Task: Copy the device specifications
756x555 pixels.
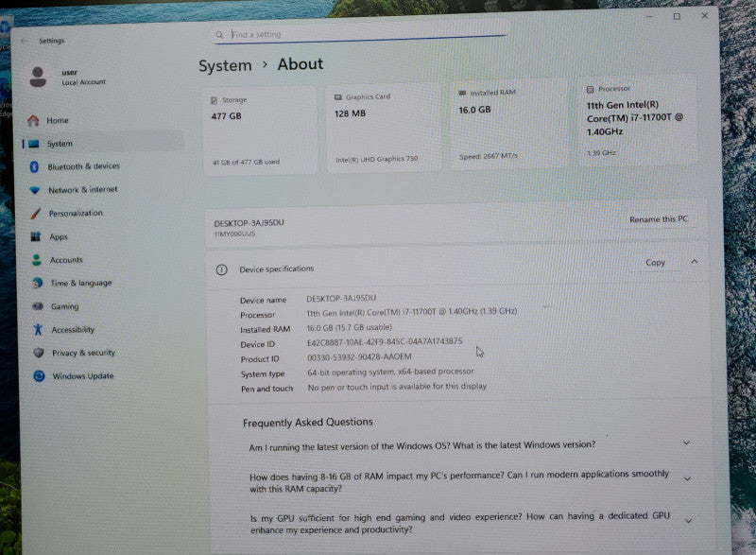Action: (x=655, y=263)
